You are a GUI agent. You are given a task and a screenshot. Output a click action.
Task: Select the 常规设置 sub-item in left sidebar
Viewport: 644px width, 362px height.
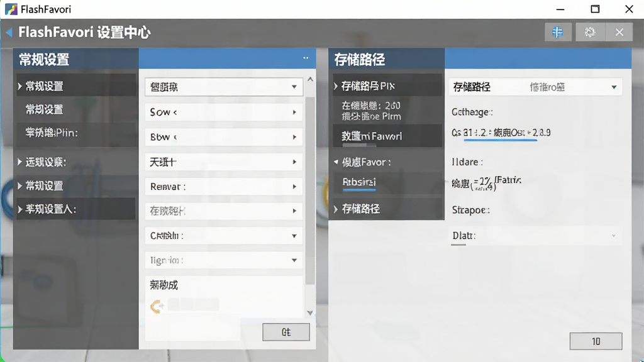(45, 109)
